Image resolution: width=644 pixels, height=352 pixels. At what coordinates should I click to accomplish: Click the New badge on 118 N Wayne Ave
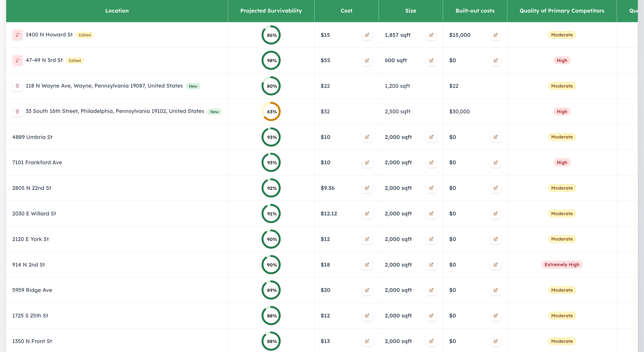click(193, 86)
